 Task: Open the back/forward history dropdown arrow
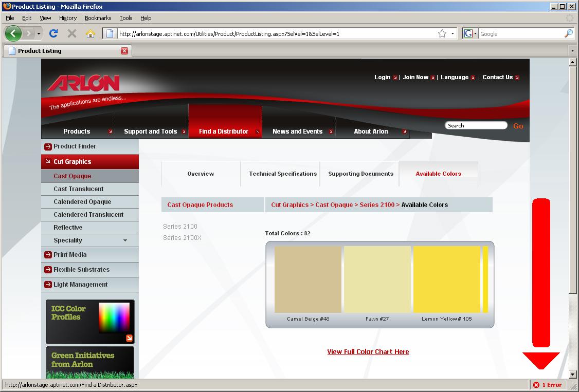coord(39,33)
